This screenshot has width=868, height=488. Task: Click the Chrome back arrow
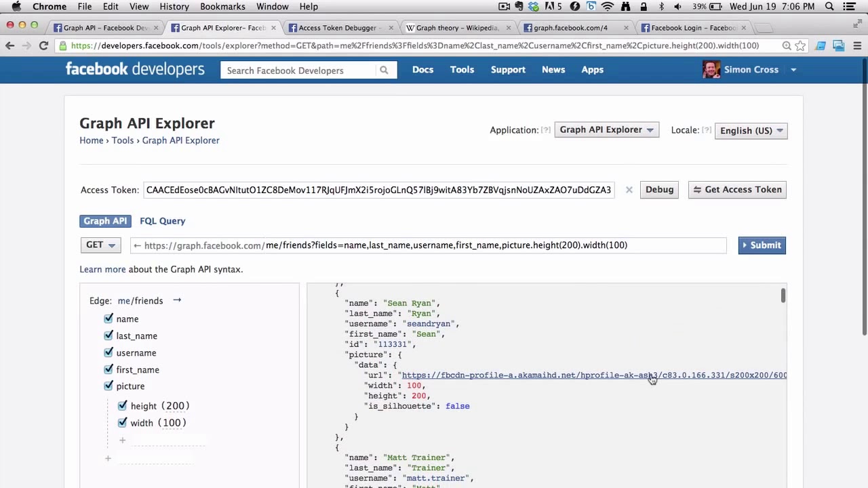(x=9, y=45)
